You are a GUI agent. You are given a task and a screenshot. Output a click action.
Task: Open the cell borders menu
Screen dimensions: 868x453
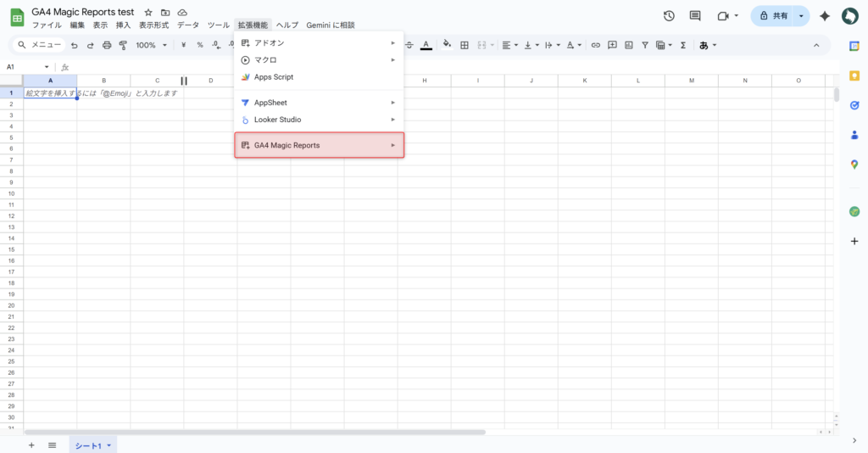coord(465,46)
